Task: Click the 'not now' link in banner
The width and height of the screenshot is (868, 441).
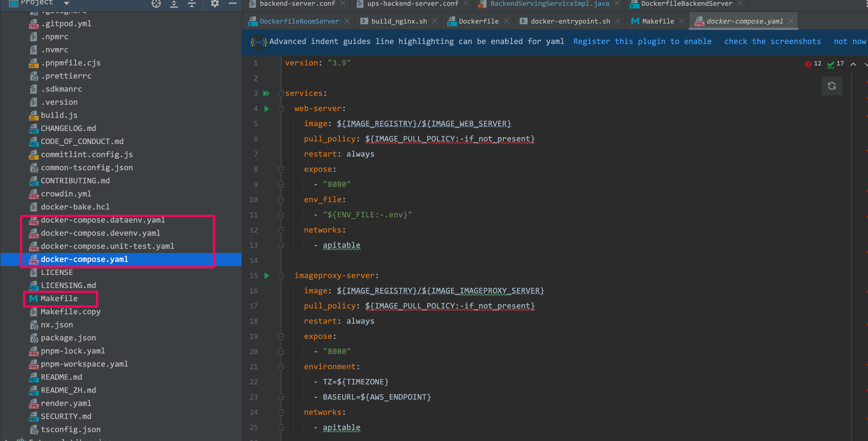Action: pos(850,41)
